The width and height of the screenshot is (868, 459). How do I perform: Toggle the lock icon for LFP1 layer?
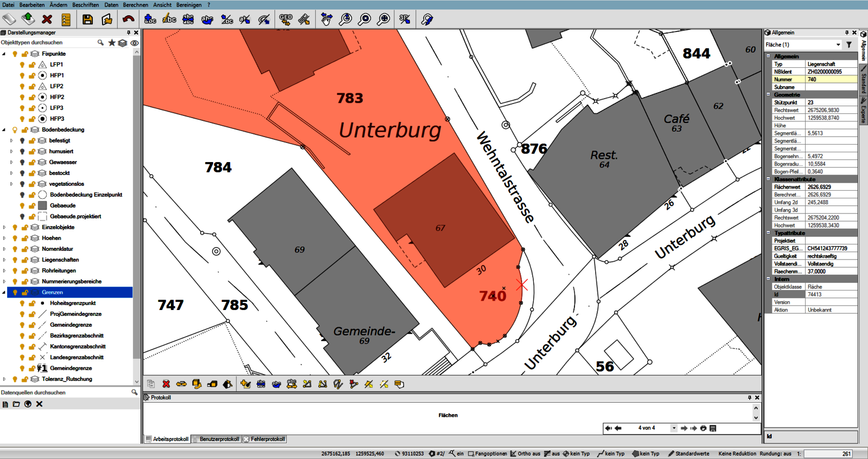click(x=32, y=64)
